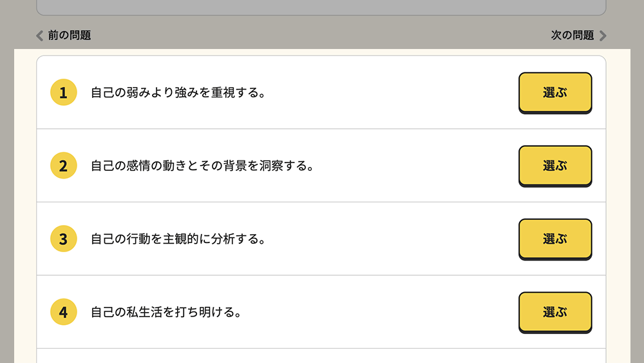This screenshot has width=644, height=363.
Task: Click the text 自己の弱みより強みを重視する。
Action: (178, 92)
